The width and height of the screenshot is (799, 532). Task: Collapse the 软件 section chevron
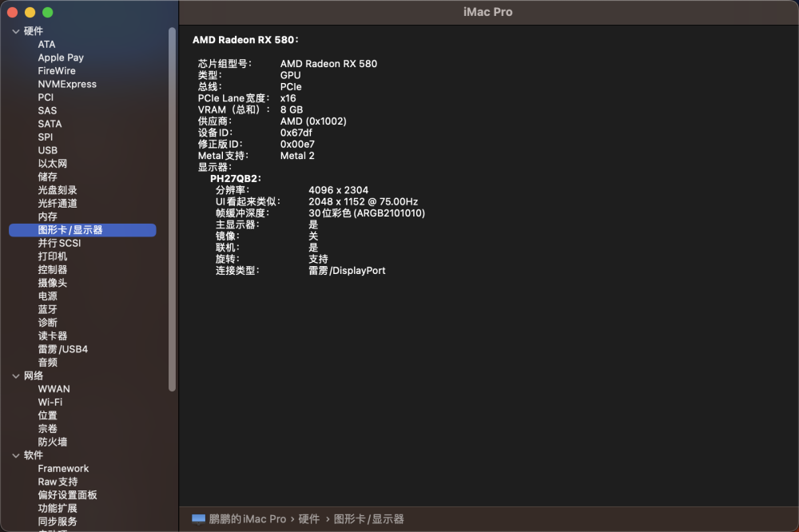coord(16,455)
